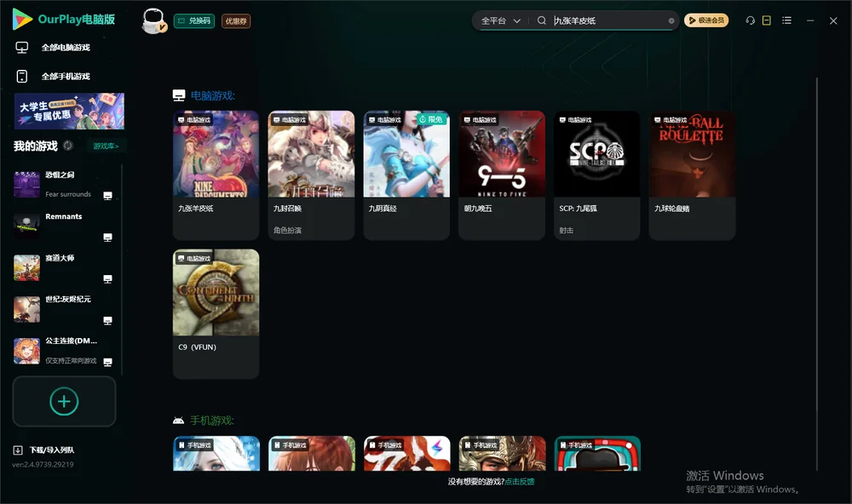This screenshot has height=504, width=852.
Task: Open the 九球轮盘赌 game card
Action: 692,175
